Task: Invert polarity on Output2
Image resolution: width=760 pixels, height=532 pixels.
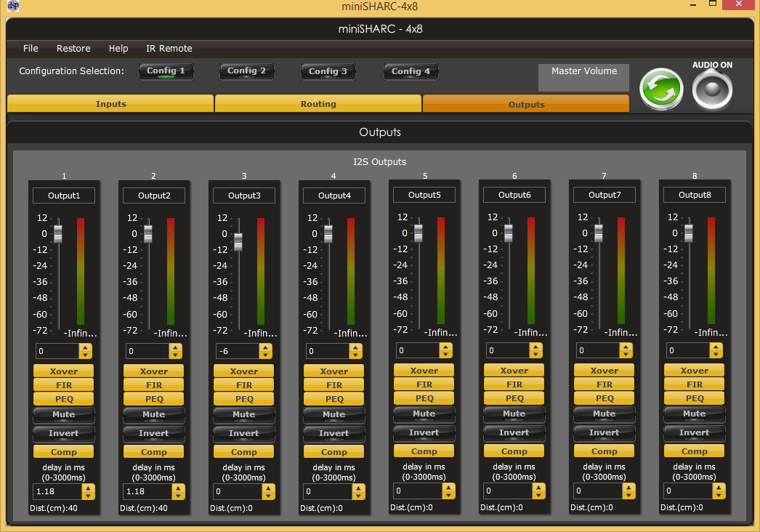Action: [153, 434]
